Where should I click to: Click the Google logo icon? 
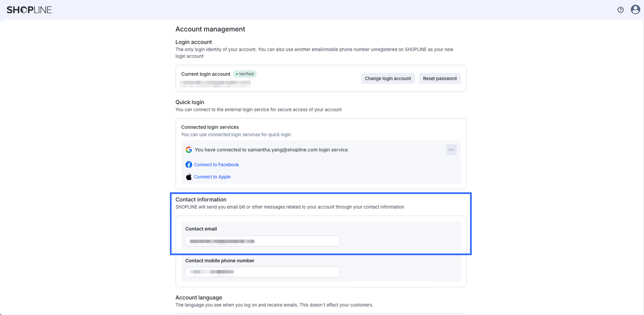coord(189,150)
